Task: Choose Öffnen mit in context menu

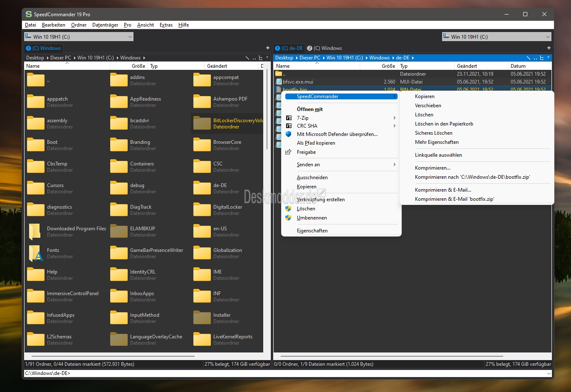Action: click(x=309, y=109)
